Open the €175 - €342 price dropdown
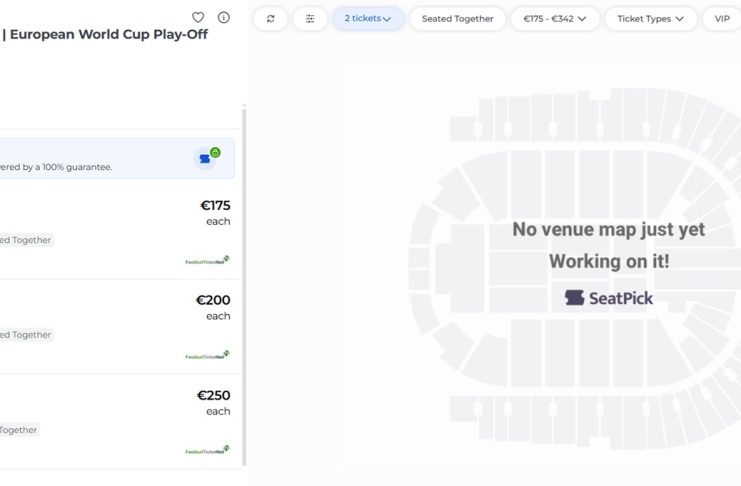This screenshot has height=486, width=741. [x=555, y=19]
